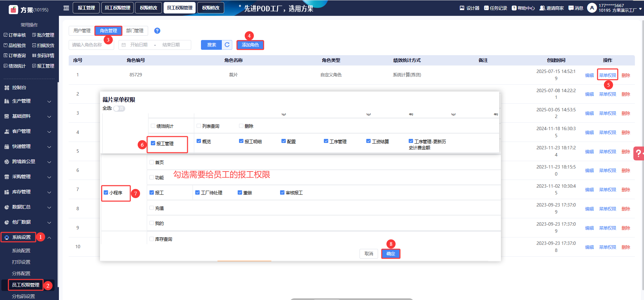Collapse the 系统设置 sidebar menu
This screenshot has width=644, height=300.
28,237
